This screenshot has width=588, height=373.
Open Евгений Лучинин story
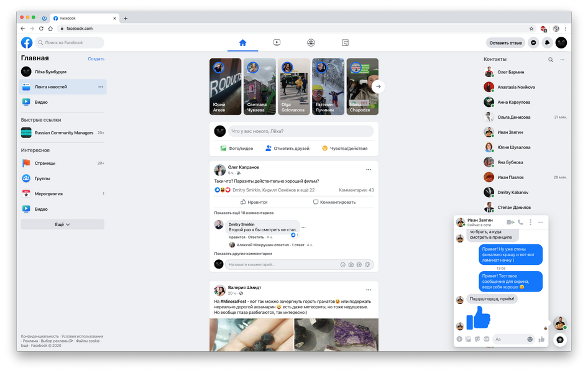click(328, 86)
